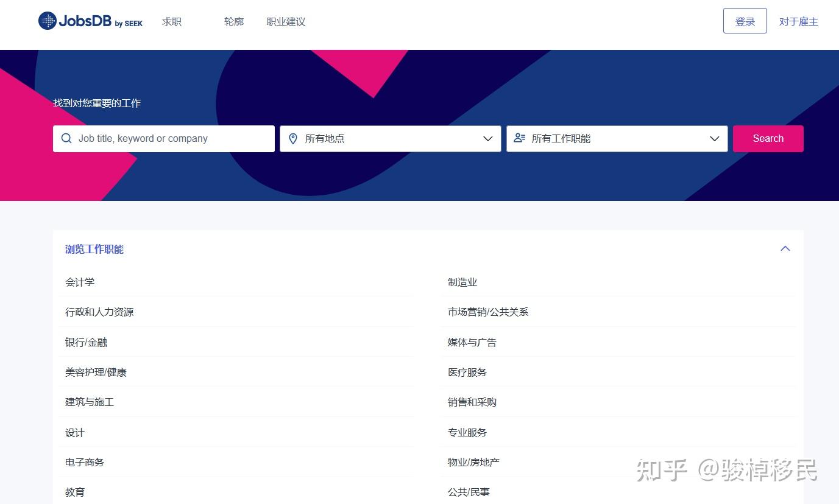Open the 职业建议 menu item
The width and height of the screenshot is (839, 504).
285,21
